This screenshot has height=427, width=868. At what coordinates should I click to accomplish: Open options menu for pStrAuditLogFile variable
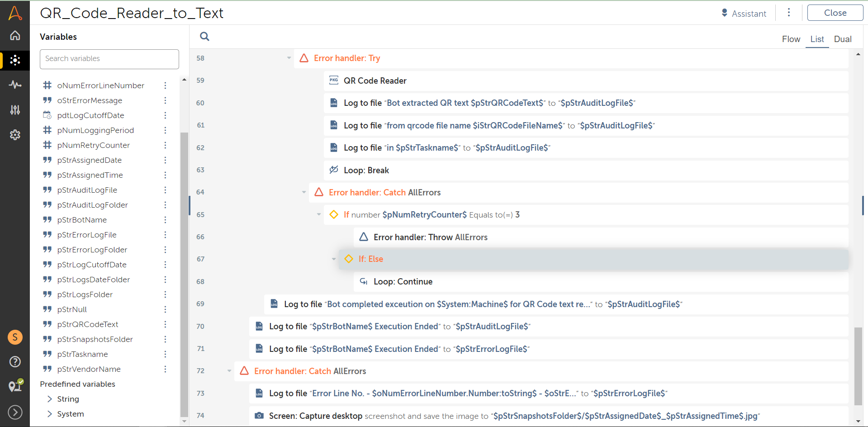(x=165, y=190)
